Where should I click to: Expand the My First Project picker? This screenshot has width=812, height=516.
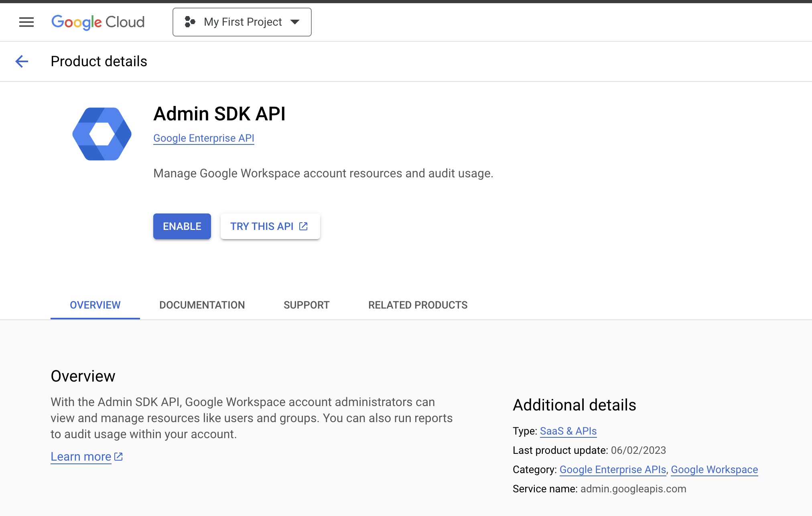(242, 22)
